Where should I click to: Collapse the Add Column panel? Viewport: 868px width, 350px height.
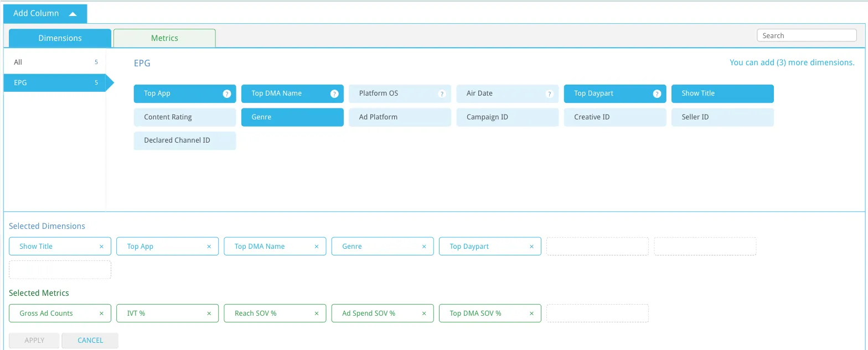click(x=45, y=13)
